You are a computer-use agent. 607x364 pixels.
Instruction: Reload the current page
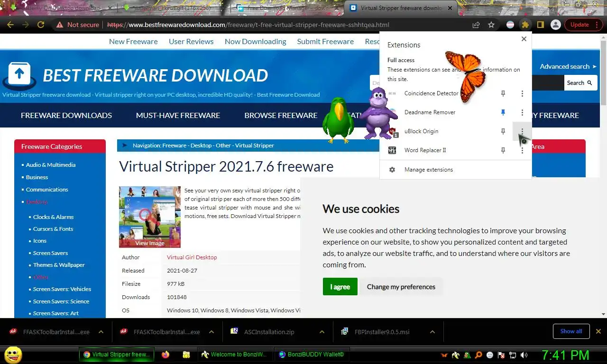[x=41, y=25]
